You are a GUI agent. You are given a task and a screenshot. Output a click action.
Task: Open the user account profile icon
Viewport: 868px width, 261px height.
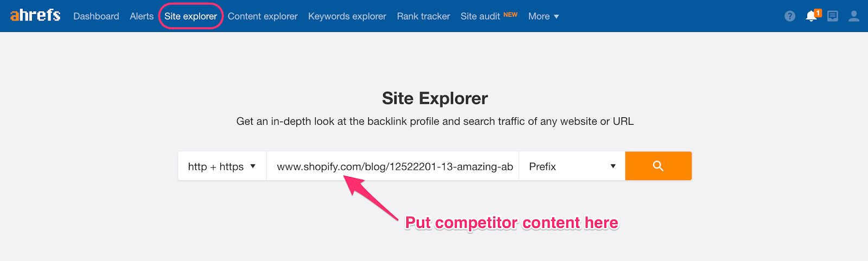pos(854,16)
